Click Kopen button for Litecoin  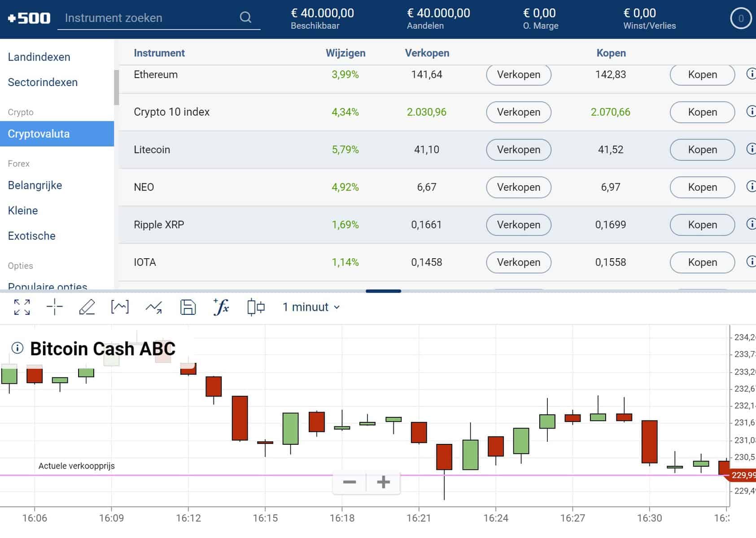pos(702,150)
